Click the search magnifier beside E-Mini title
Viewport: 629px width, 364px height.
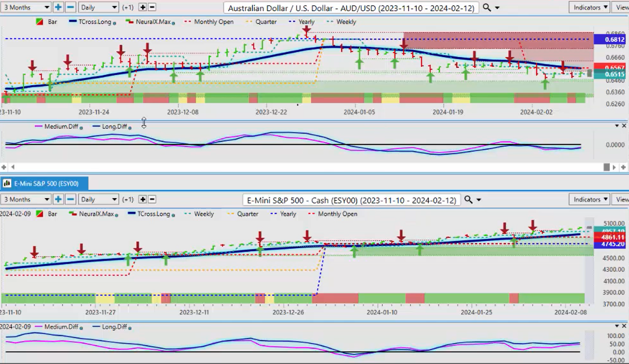click(x=468, y=200)
